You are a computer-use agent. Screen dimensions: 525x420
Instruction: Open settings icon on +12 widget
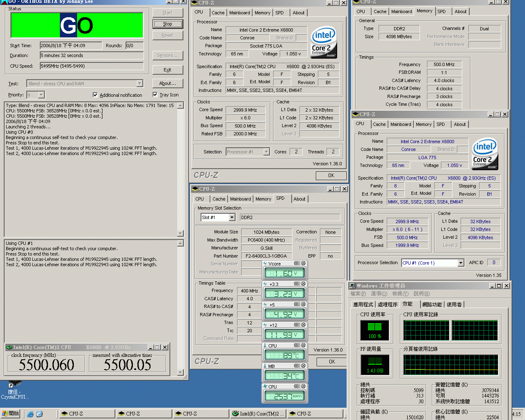[x=297, y=325]
